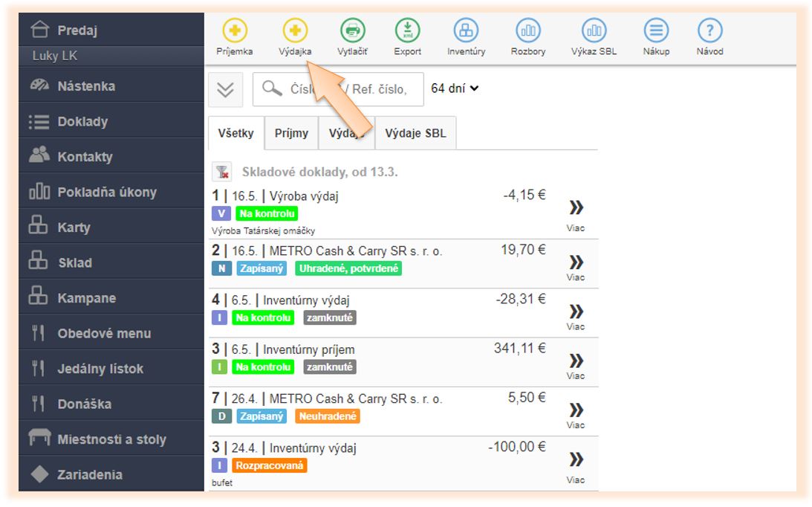This screenshot has width=812, height=507.
Task: Open the Návod help icon
Action: (x=709, y=31)
